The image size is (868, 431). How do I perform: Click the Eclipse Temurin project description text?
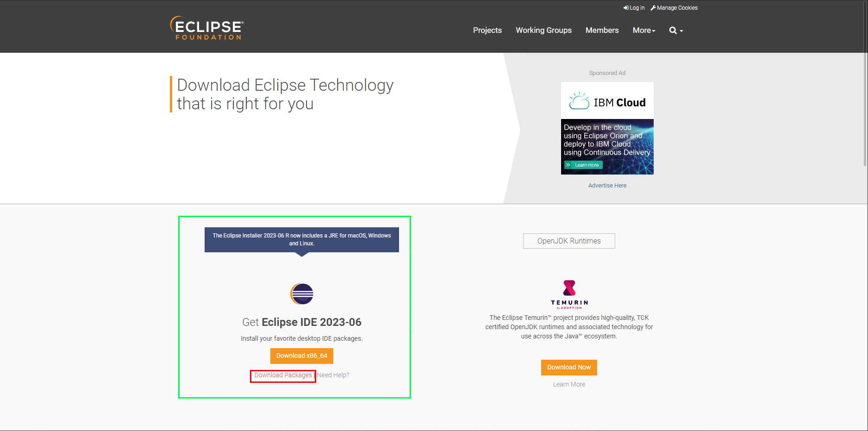click(569, 327)
